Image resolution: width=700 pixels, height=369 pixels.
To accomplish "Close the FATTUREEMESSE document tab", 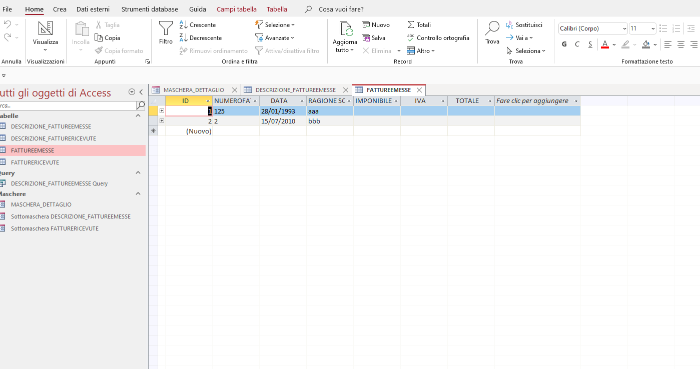I will click(419, 90).
